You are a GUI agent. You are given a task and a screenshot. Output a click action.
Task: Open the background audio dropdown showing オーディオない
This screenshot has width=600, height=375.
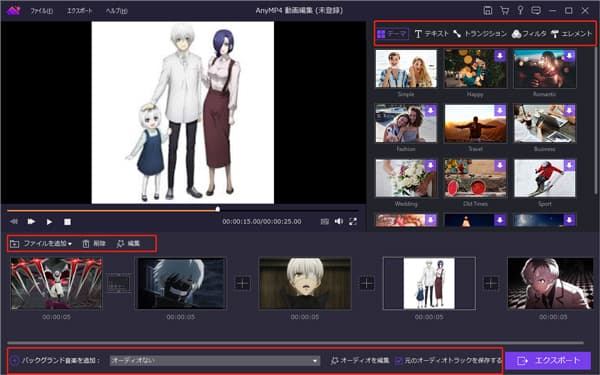[x=215, y=360]
